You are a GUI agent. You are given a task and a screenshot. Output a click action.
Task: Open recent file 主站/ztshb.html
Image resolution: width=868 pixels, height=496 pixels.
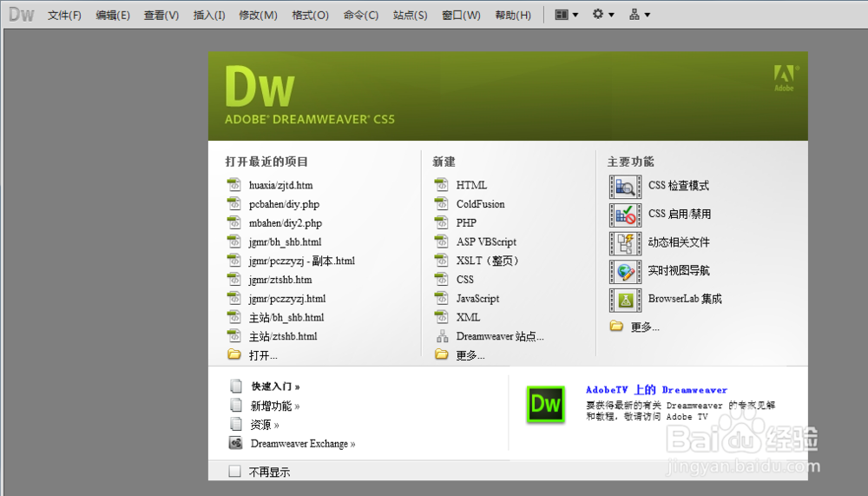(x=283, y=336)
